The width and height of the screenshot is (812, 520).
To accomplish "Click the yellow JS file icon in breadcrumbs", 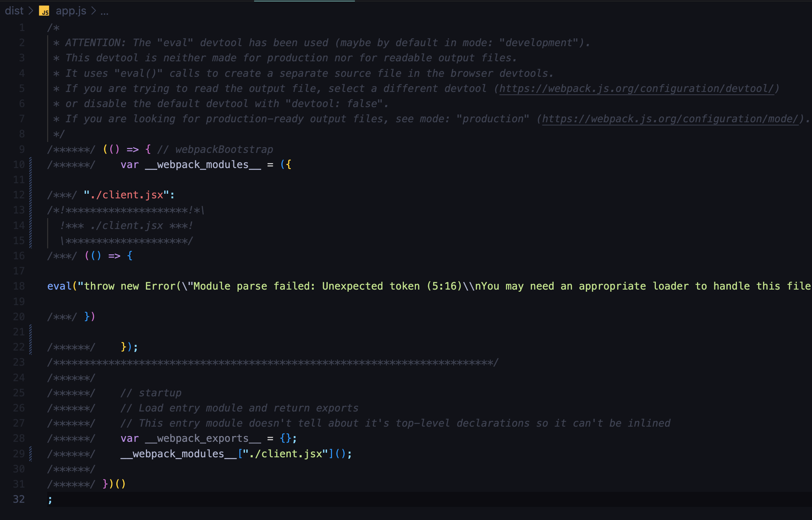I will point(44,11).
